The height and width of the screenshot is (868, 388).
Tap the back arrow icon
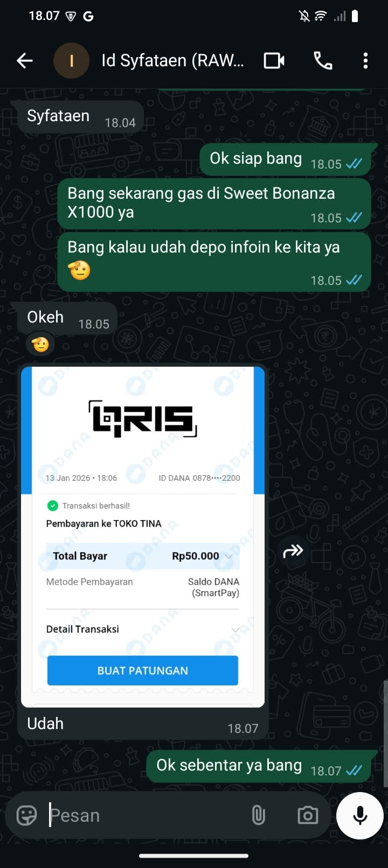pyautogui.click(x=25, y=61)
